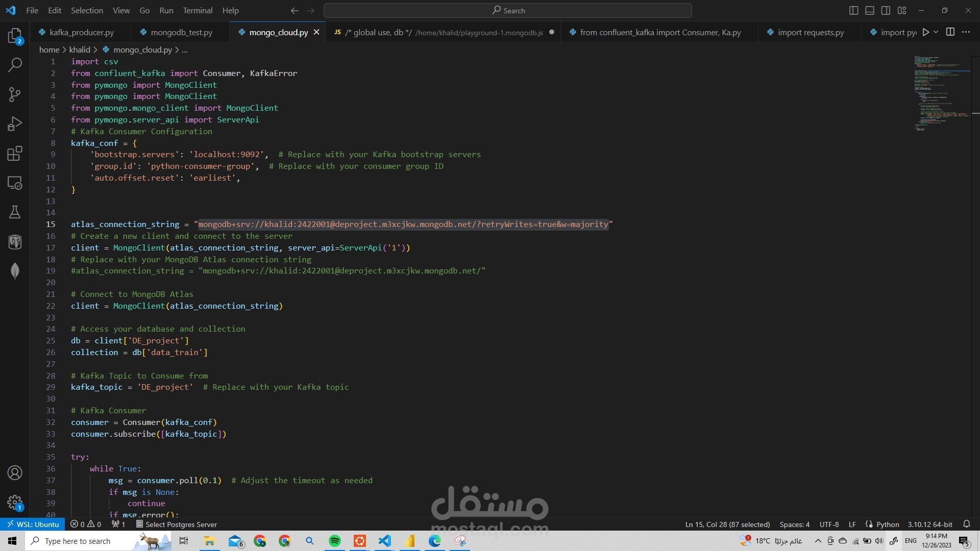Open the Explorer view in activity bar
This screenshot has width=980, height=551.
[x=15, y=36]
